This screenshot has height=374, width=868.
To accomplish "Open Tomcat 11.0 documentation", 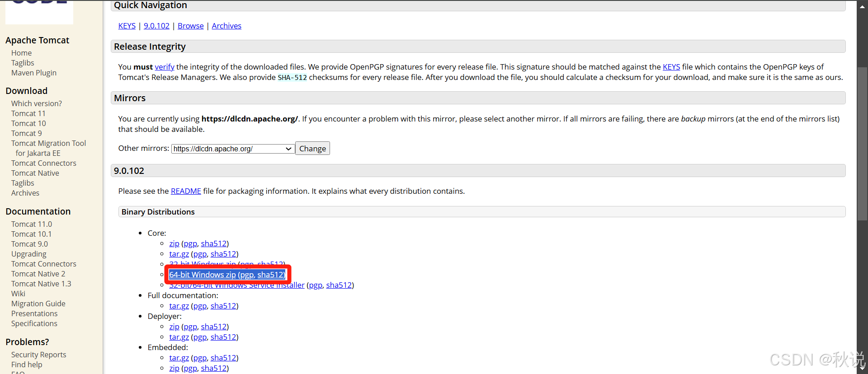I will (x=32, y=224).
